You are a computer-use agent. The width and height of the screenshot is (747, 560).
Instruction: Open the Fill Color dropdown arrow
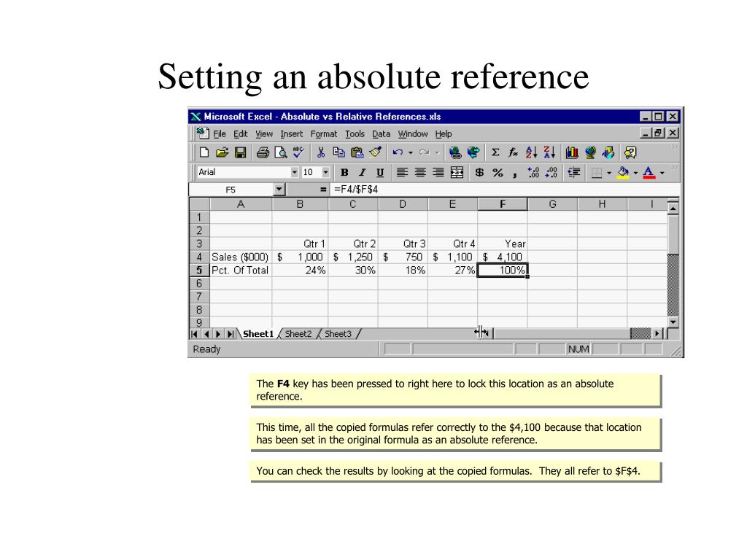[x=635, y=172]
